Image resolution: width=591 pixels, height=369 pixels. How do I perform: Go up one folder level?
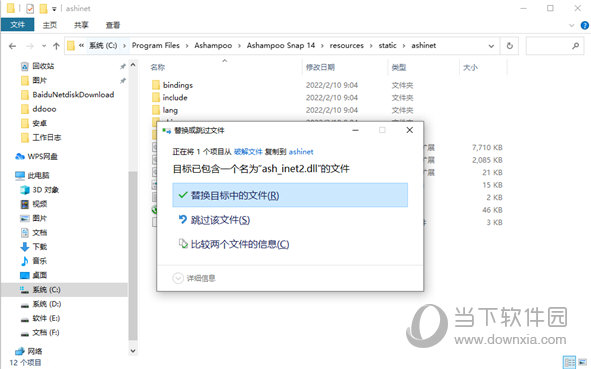[x=56, y=46]
